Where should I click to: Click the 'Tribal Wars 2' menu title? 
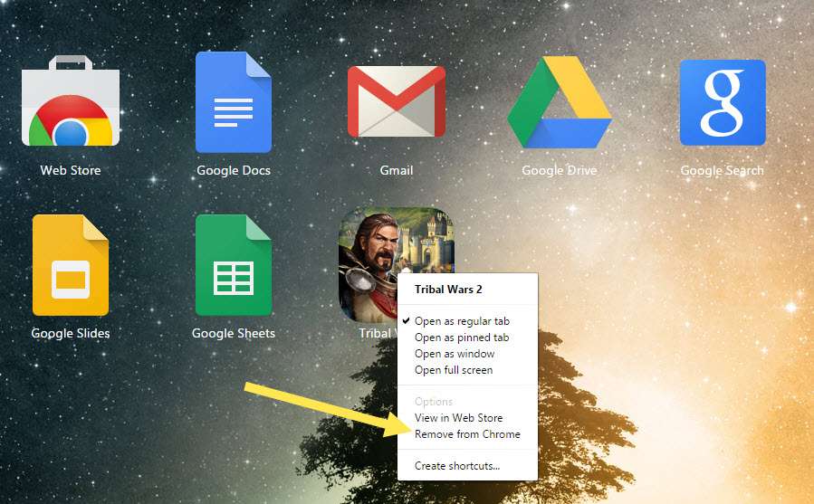[448, 290]
